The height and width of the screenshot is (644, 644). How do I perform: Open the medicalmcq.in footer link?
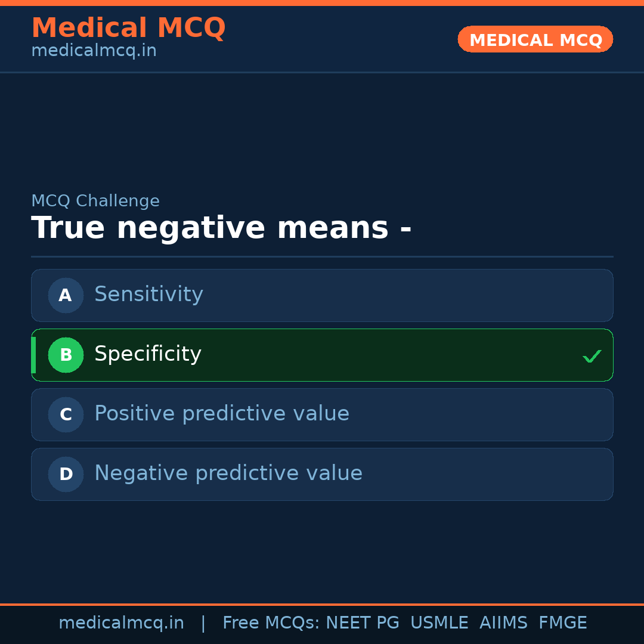pyautogui.click(x=121, y=623)
